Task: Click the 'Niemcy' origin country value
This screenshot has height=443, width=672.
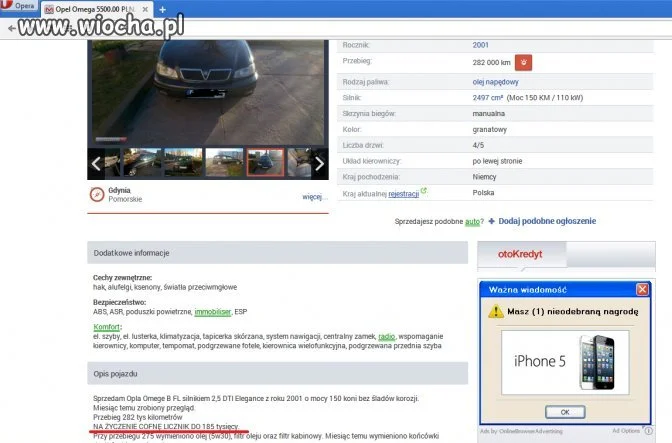Action: 484,177
